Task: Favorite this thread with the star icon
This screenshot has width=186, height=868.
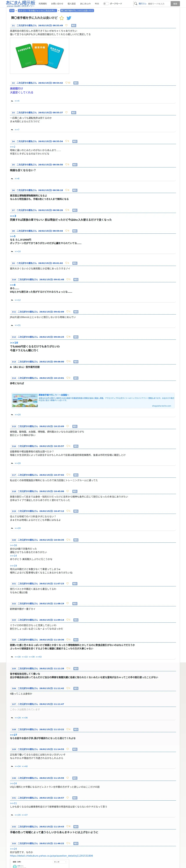Action: [x=62, y=18]
